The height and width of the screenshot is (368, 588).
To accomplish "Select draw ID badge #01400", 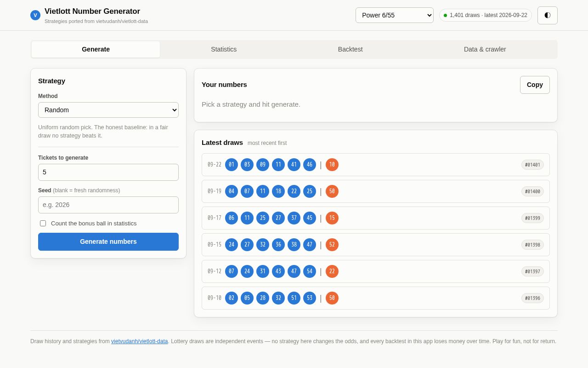I will 532,191.
